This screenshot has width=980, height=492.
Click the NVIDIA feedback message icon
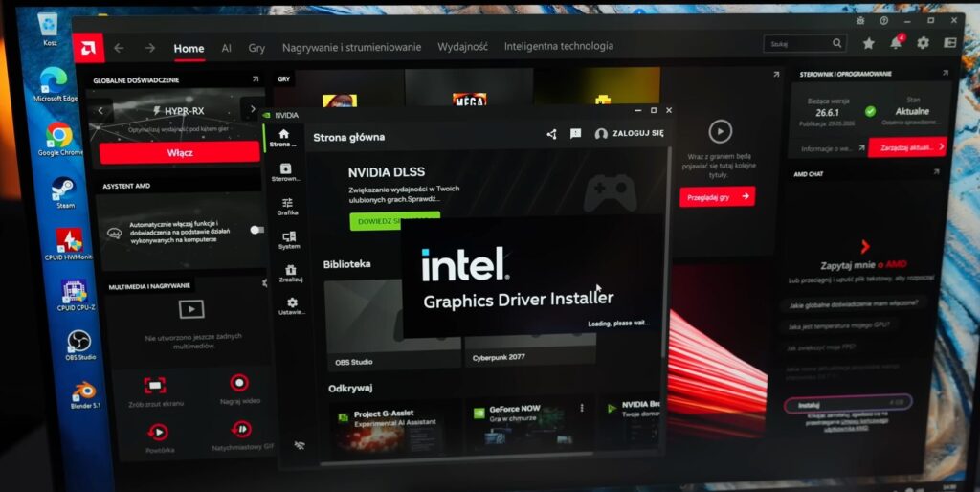(x=575, y=133)
